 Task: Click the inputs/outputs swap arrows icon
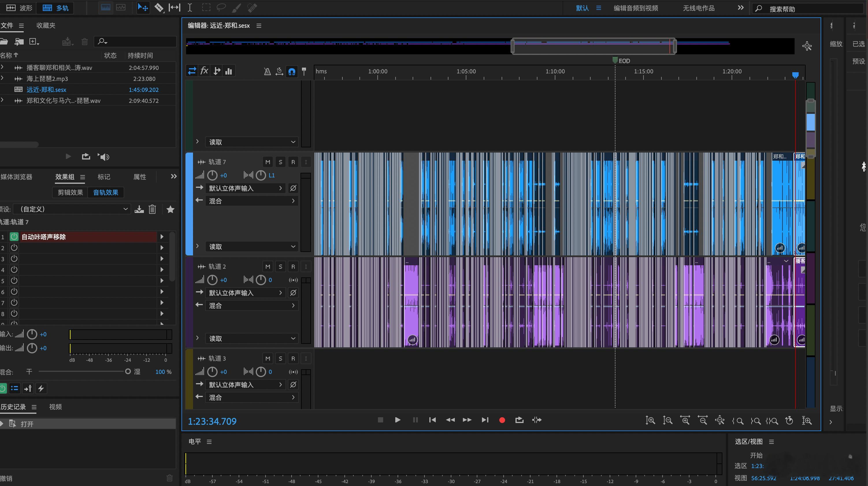(192, 71)
